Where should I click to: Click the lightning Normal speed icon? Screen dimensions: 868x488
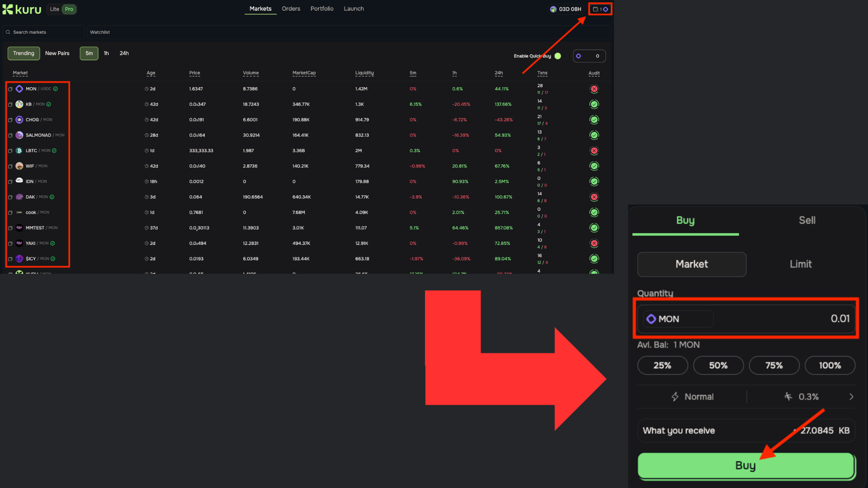(675, 397)
